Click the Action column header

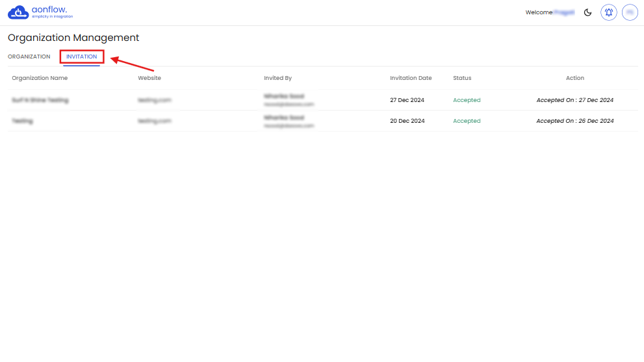[574, 78]
